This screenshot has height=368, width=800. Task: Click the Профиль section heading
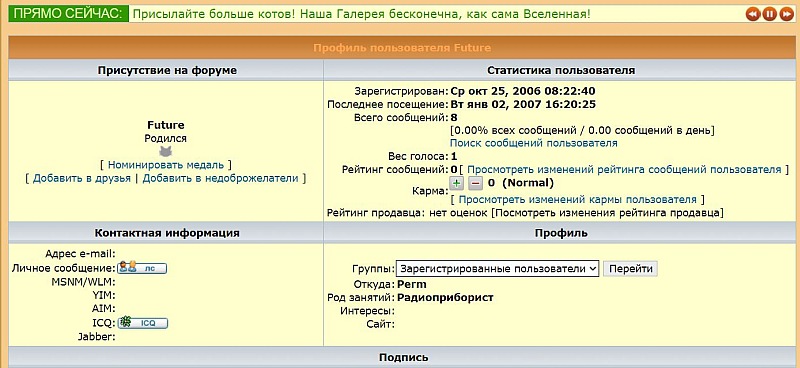coord(561,233)
